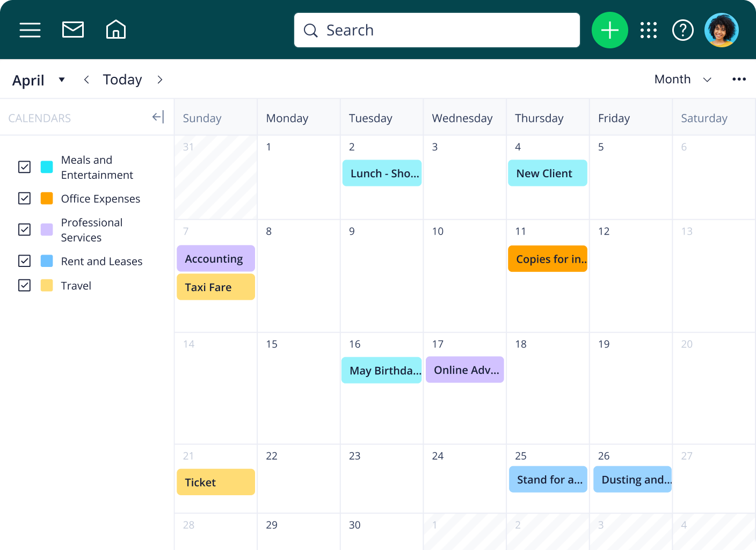
Task: Open the Accounting event on the 7th
Action: pos(215,259)
